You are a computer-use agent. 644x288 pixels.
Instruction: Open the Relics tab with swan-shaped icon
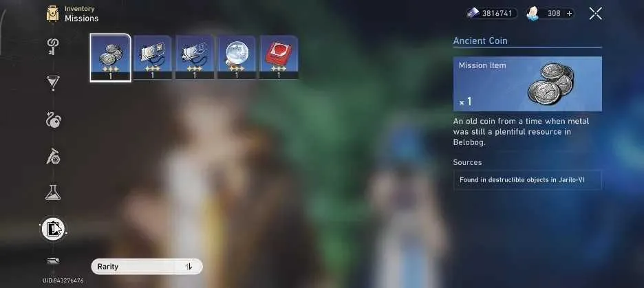tap(53, 120)
